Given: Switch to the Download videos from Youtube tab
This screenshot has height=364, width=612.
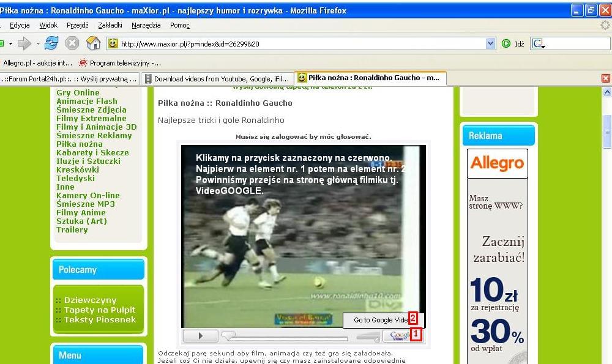Looking at the screenshot, I should coord(217,79).
